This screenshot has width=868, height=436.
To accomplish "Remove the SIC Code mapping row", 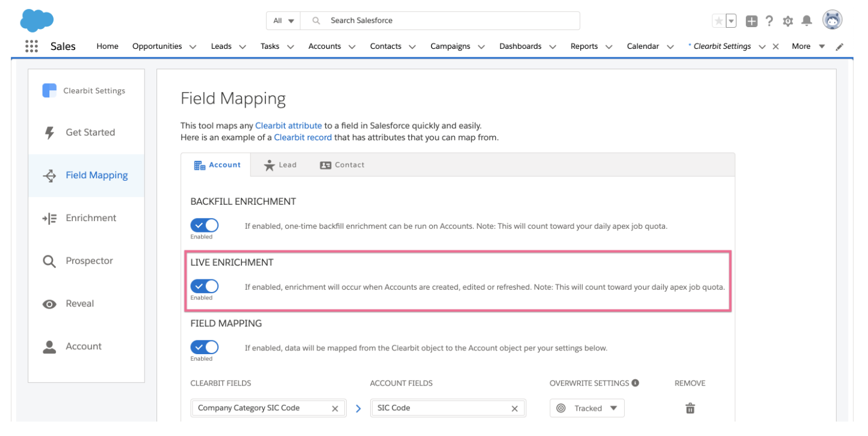I will (690, 408).
